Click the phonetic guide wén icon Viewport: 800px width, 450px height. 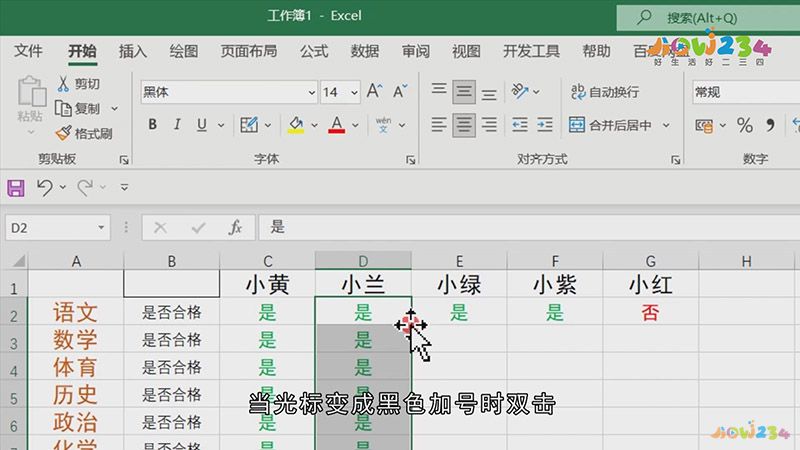383,124
